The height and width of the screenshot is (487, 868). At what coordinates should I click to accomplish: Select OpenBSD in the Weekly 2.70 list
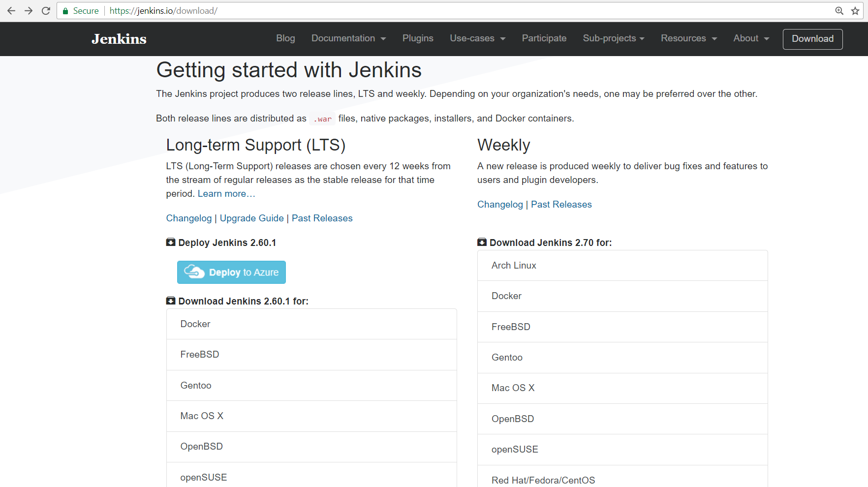click(622, 419)
